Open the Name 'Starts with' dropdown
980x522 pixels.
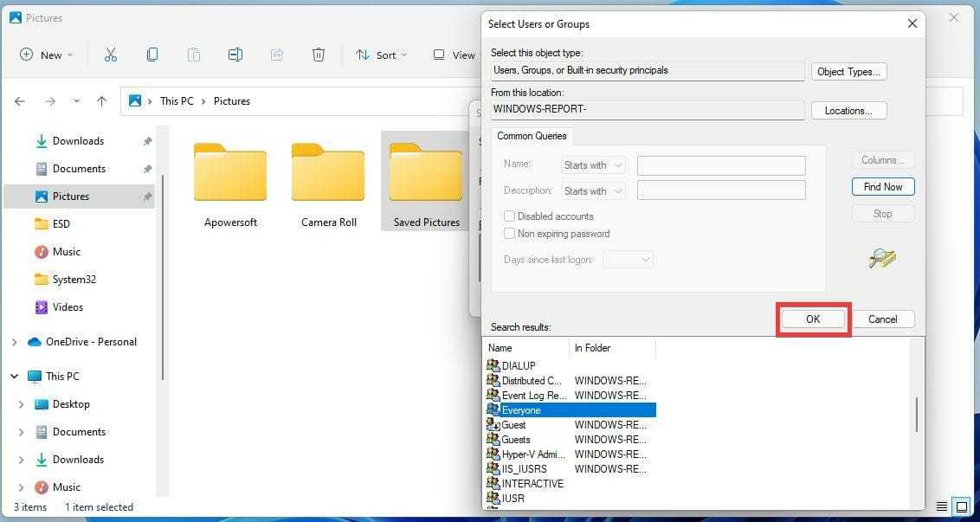593,165
